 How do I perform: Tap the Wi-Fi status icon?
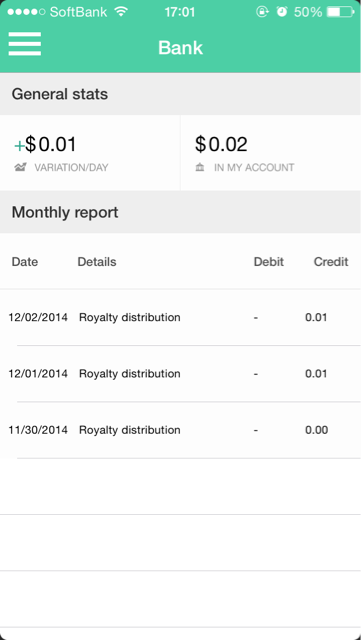(121, 11)
